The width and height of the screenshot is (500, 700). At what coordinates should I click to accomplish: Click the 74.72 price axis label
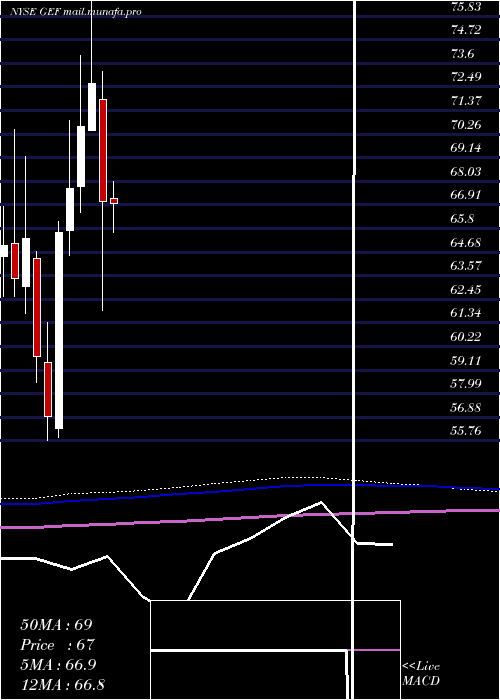pos(466,30)
